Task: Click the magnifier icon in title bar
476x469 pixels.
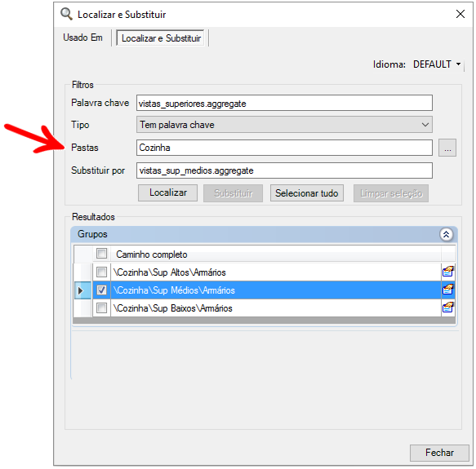Action: 66,14
